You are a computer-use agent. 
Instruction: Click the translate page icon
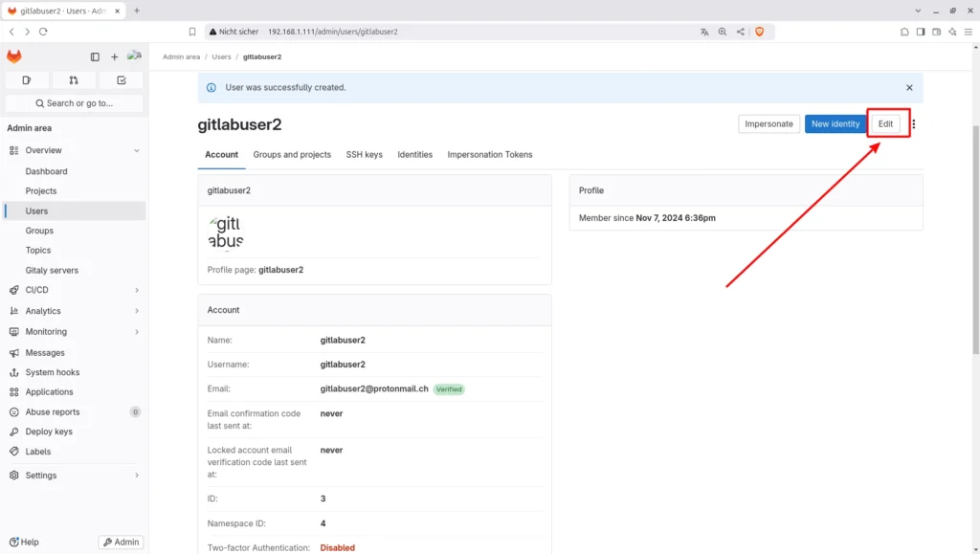point(704,32)
